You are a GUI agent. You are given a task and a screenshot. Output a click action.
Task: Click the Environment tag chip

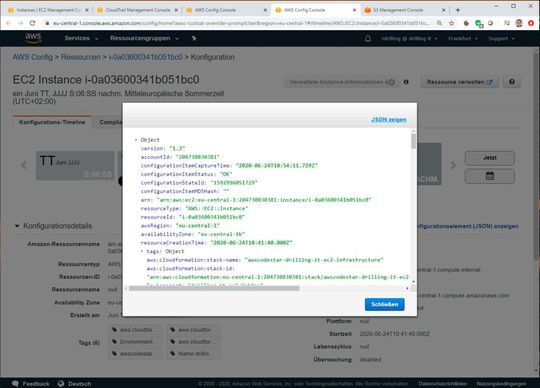coord(135,342)
